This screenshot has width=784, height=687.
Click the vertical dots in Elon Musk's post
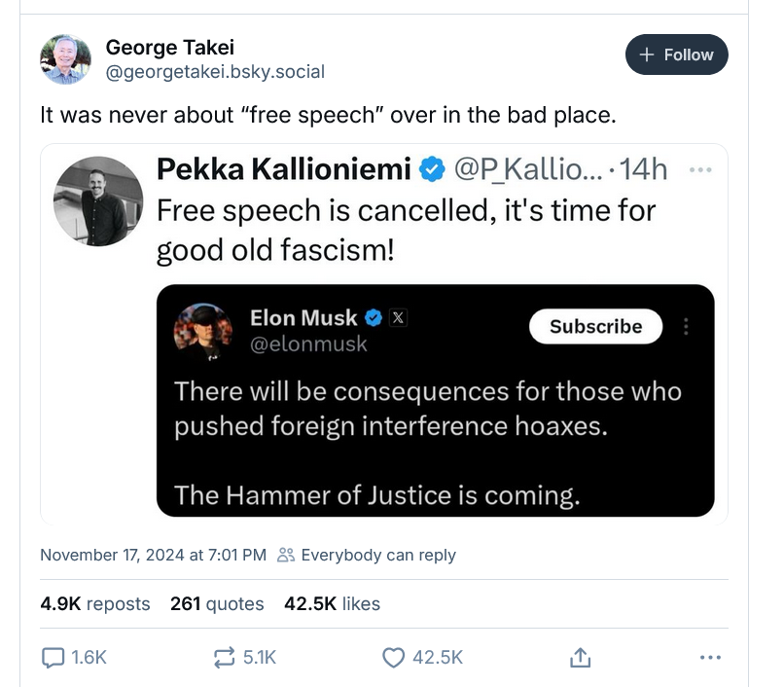click(x=687, y=326)
